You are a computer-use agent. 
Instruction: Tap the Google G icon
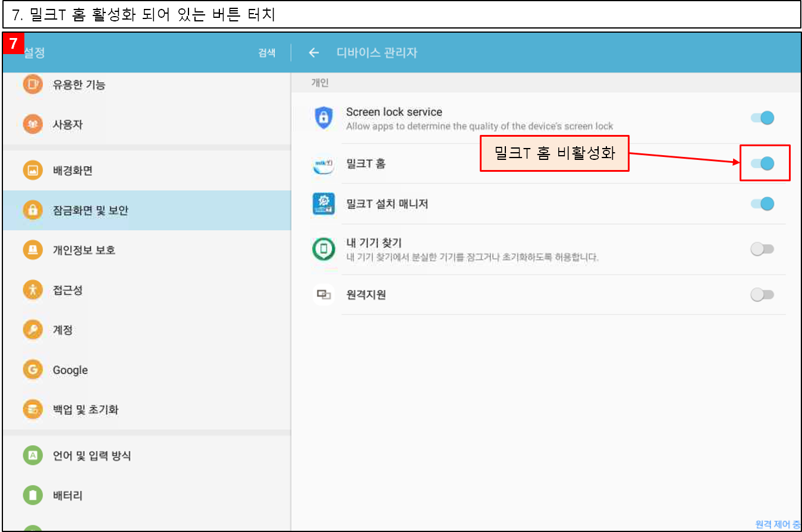pos(33,370)
